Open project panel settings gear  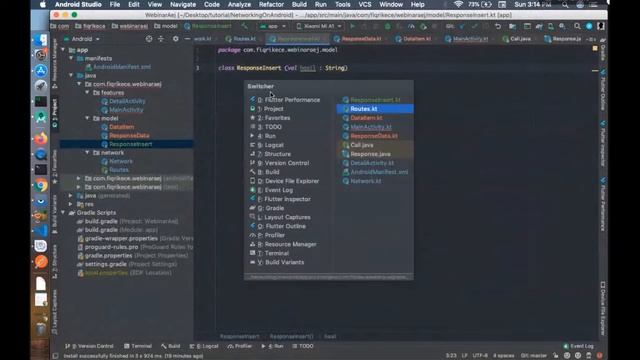[176, 39]
